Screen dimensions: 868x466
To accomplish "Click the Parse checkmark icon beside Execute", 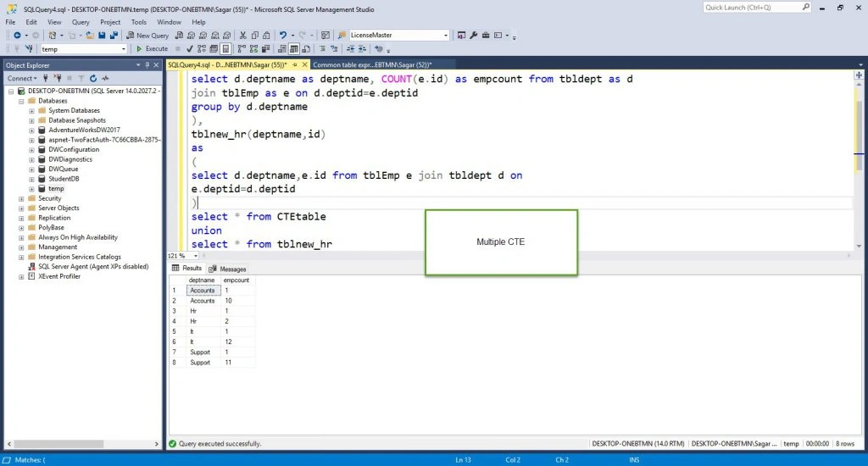I will (x=190, y=48).
